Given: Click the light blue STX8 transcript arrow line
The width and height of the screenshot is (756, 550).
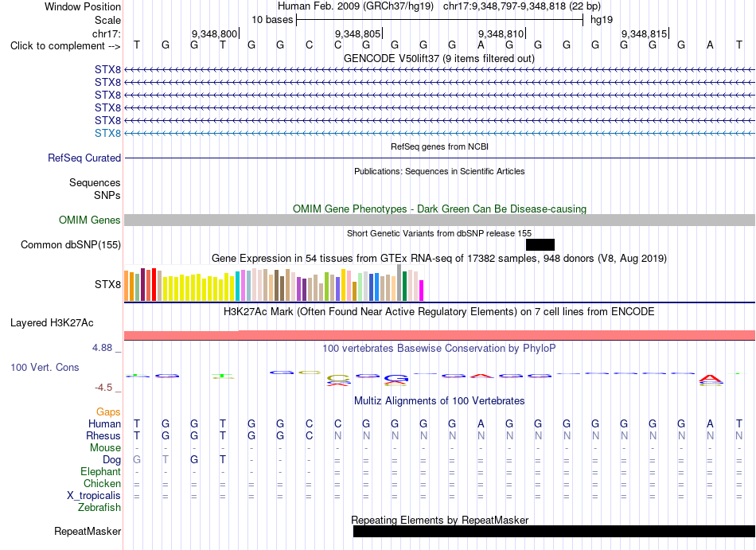Looking at the screenshot, I should pos(440,133).
